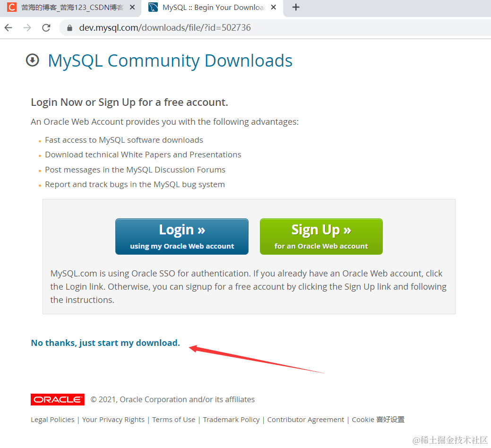Click the red Oracle logo
This screenshot has width=491, height=448.
pos(58,399)
